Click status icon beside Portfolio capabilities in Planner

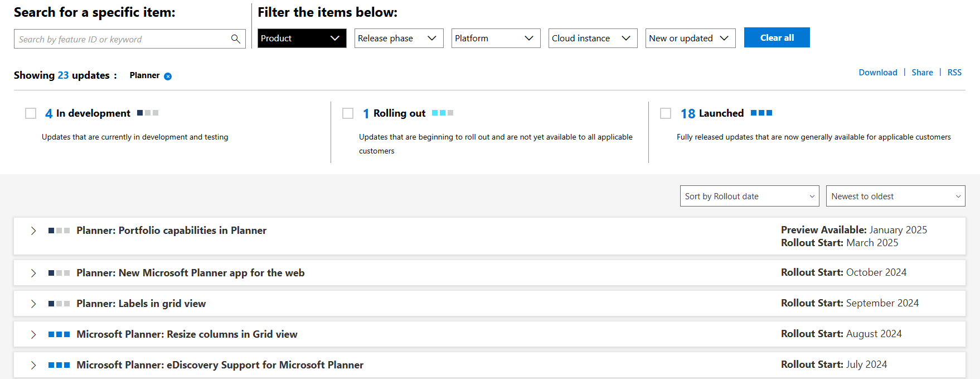point(59,231)
